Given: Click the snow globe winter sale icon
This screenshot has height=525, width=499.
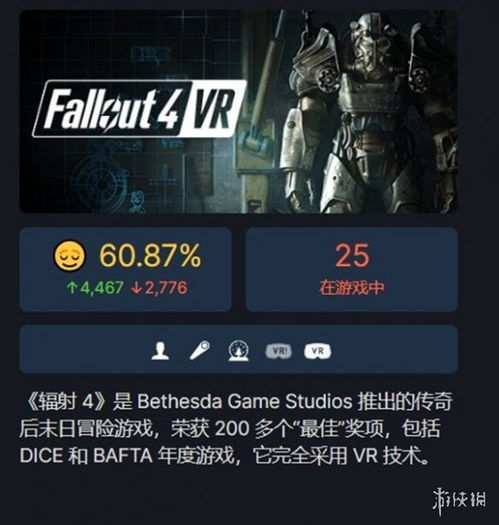Looking at the screenshot, I should tap(239, 351).
